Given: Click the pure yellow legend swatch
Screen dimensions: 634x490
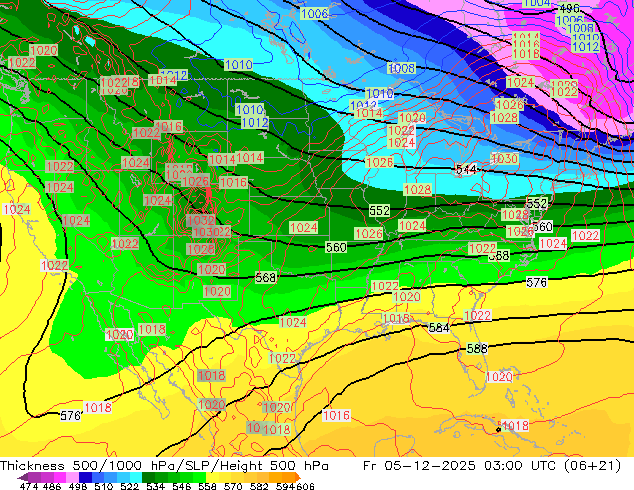Looking at the screenshot, I should (x=211, y=477).
